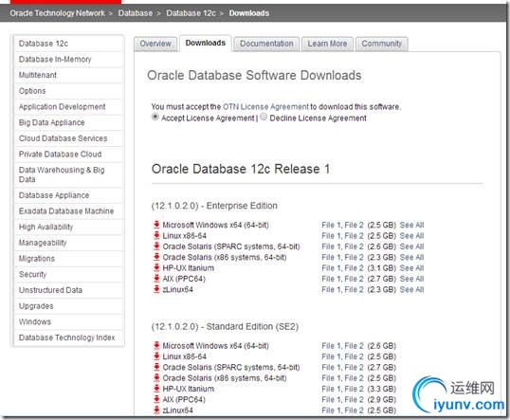Image resolution: width=510 pixels, height=420 pixels.
Task: Click download icon for Standard Edition Solaris x86
Action: [156, 377]
